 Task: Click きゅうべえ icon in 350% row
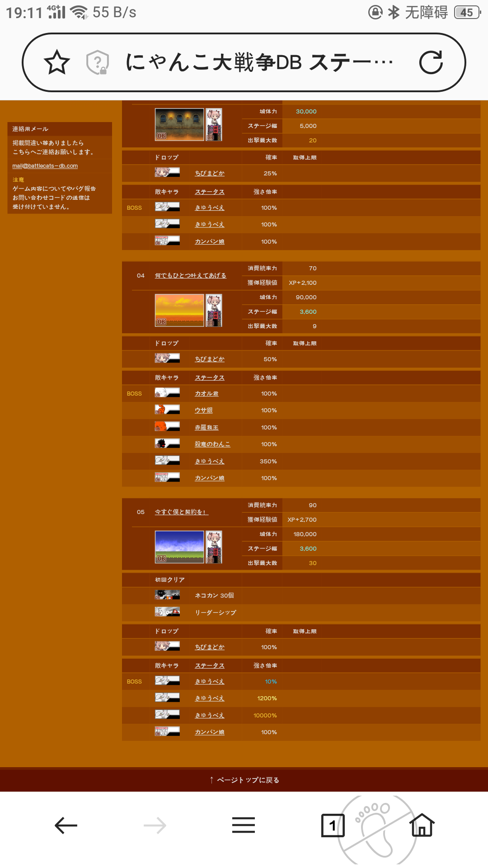tap(167, 461)
